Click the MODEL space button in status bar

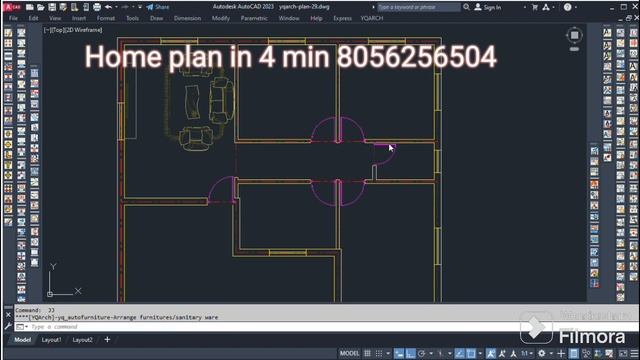tap(349, 353)
